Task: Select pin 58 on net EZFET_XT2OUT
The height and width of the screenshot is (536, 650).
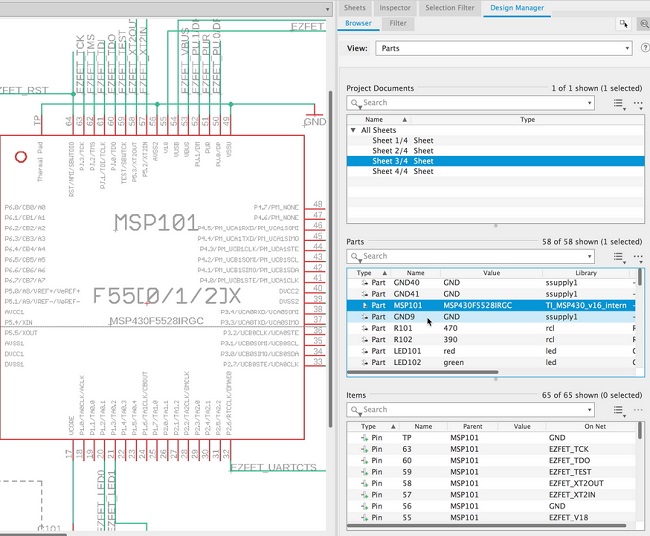Action: [x=491, y=483]
